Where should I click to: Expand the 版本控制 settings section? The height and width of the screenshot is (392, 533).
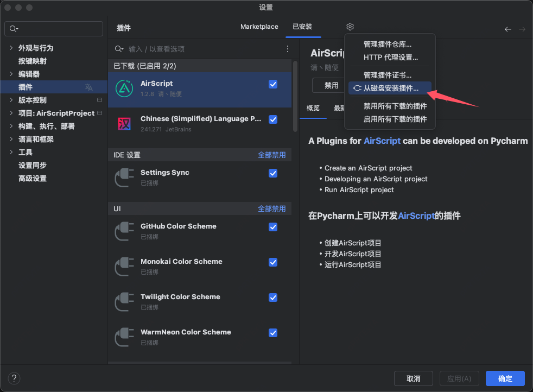(11, 100)
